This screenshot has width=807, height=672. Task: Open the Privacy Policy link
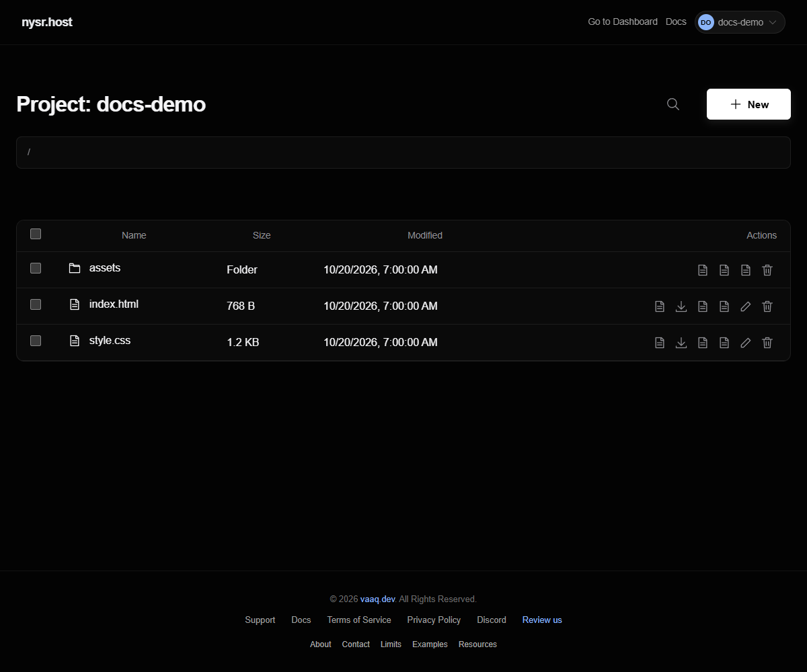click(434, 620)
